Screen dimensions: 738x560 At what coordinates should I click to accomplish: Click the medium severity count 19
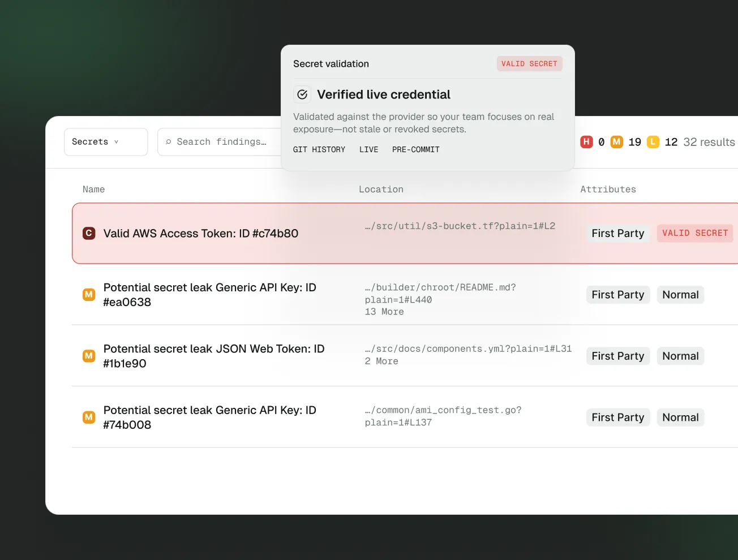pos(635,142)
